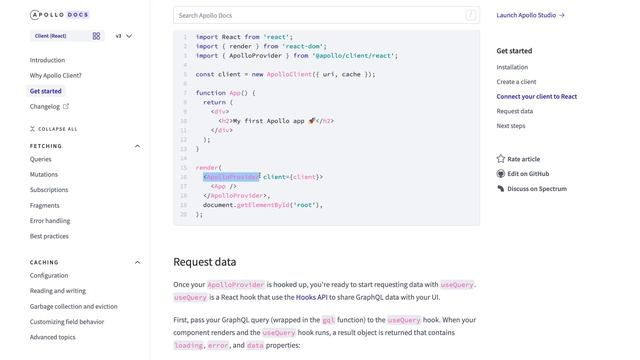
Task: Click the code line with 'My first Apollo app'
Action: [276, 121]
